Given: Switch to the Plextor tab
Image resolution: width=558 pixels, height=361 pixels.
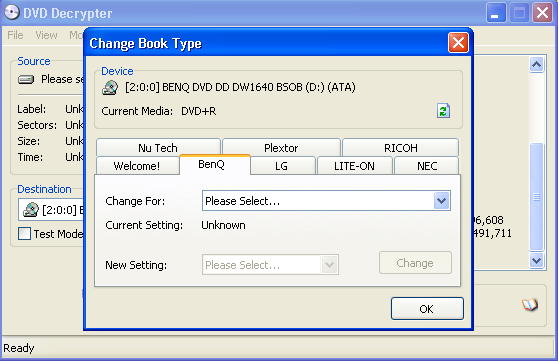Looking at the screenshot, I should [x=281, y=147].
